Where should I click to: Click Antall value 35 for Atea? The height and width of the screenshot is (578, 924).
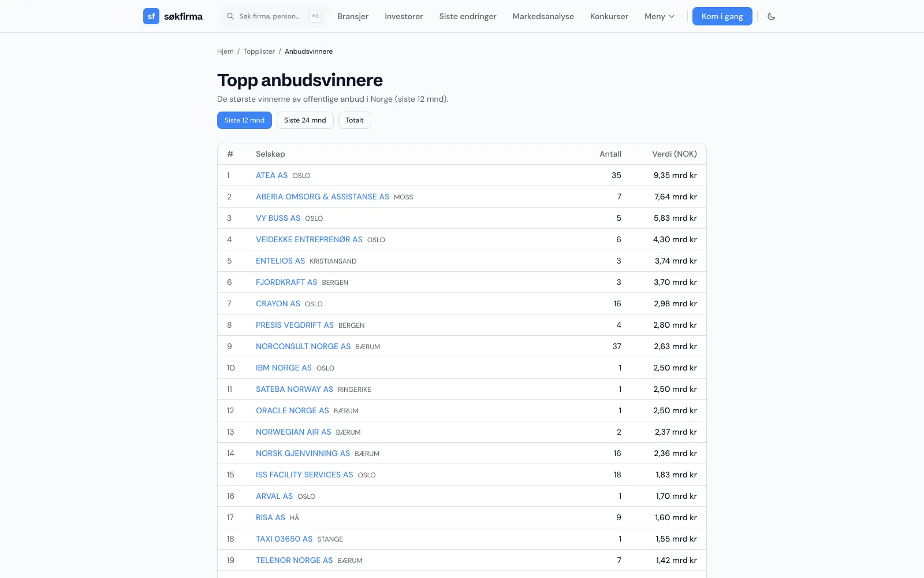click(616, 175)
